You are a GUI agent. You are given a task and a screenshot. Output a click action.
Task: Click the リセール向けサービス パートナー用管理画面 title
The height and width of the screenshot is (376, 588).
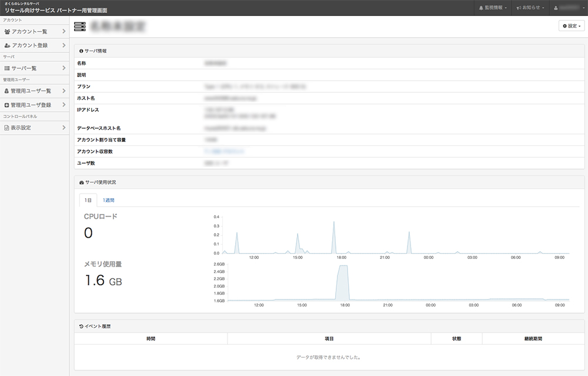pyautogui.click(x=56, y=11)
